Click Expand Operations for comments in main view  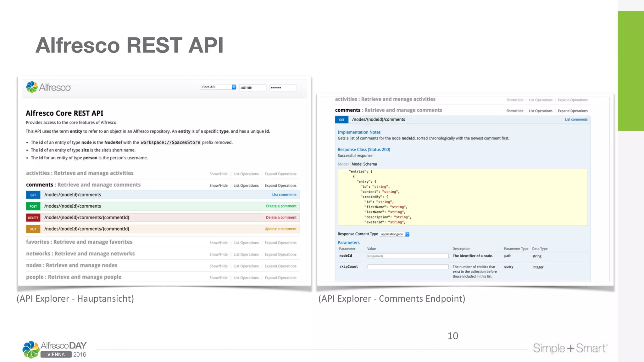pos(280,186)
